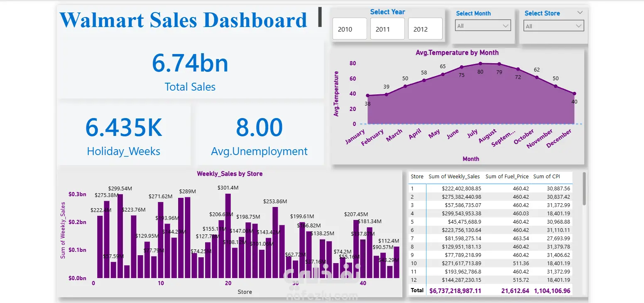
Task: Select the July data point labeled 80
Action: click(x=480, y=64)
